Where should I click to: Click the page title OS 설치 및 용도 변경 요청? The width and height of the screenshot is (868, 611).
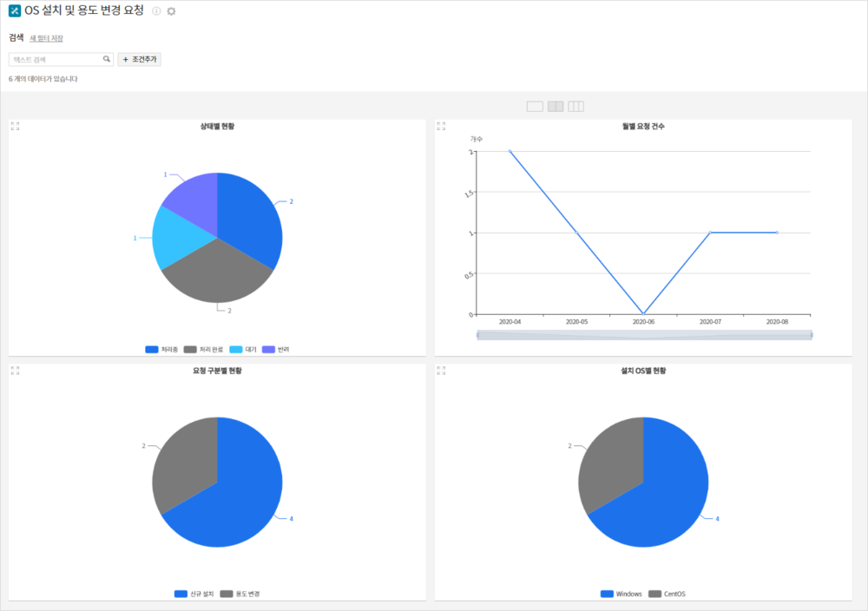pos(84,10)
